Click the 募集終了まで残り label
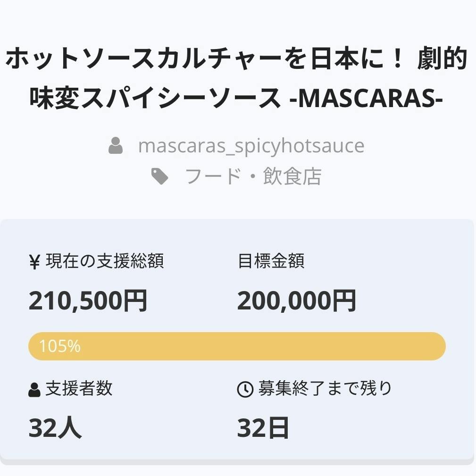The height and width of the screenshot is (476, 476). [325, 389]
